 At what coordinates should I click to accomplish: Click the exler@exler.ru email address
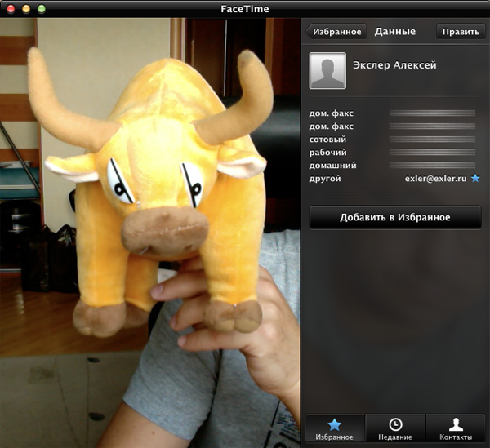coord(435,178)
